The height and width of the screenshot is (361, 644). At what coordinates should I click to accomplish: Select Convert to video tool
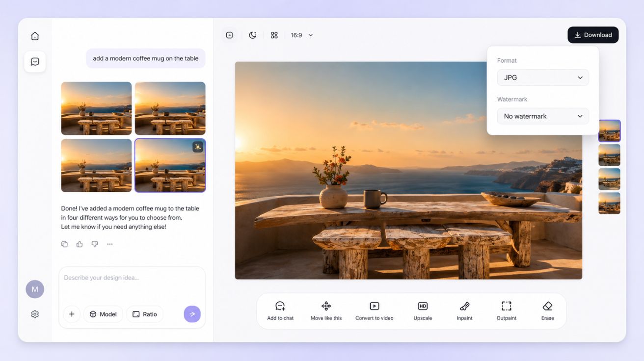pos(375,311)
